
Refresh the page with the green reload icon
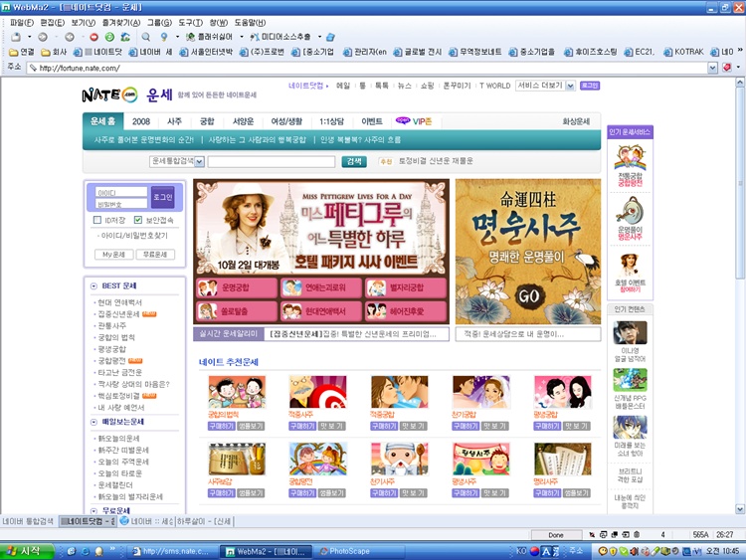click(109, 37)
